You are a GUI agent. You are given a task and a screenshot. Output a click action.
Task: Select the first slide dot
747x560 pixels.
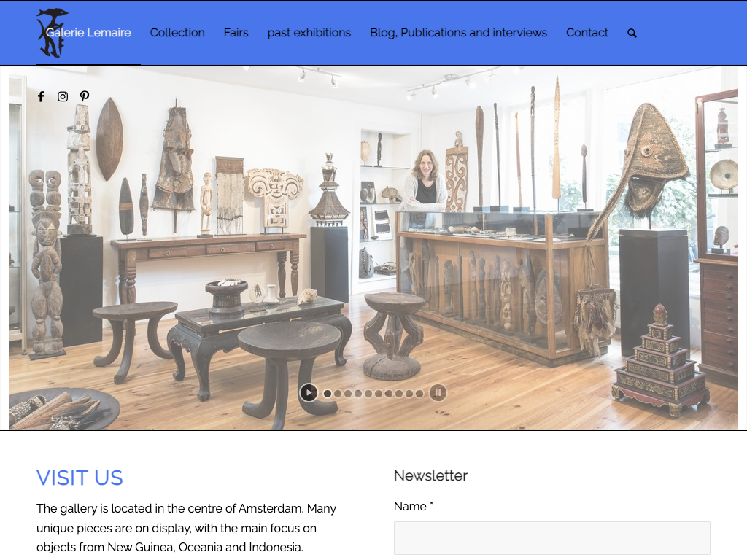[x=328, y=394]
